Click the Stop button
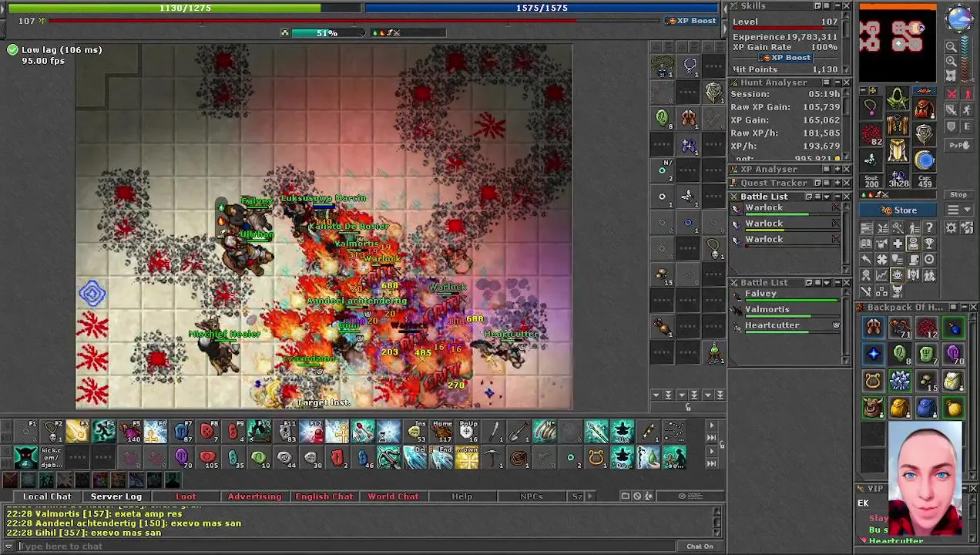This screenshot has width=980, height=555. pyautogui.click(x=958, y=195)
